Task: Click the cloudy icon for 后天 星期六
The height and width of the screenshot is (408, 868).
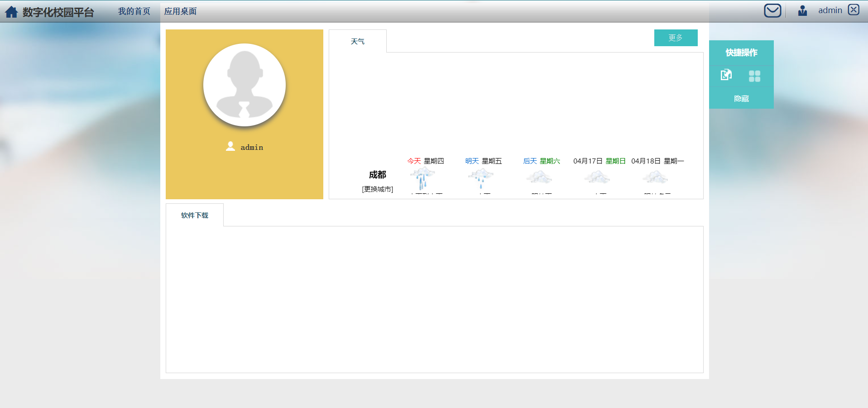Action: pyautogui.click(x=539, y=177)
